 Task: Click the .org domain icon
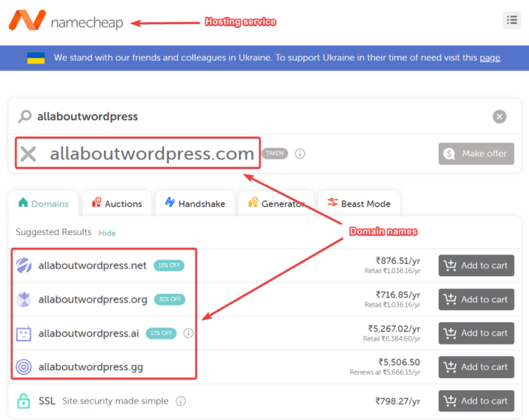click(x=24, y=299)
